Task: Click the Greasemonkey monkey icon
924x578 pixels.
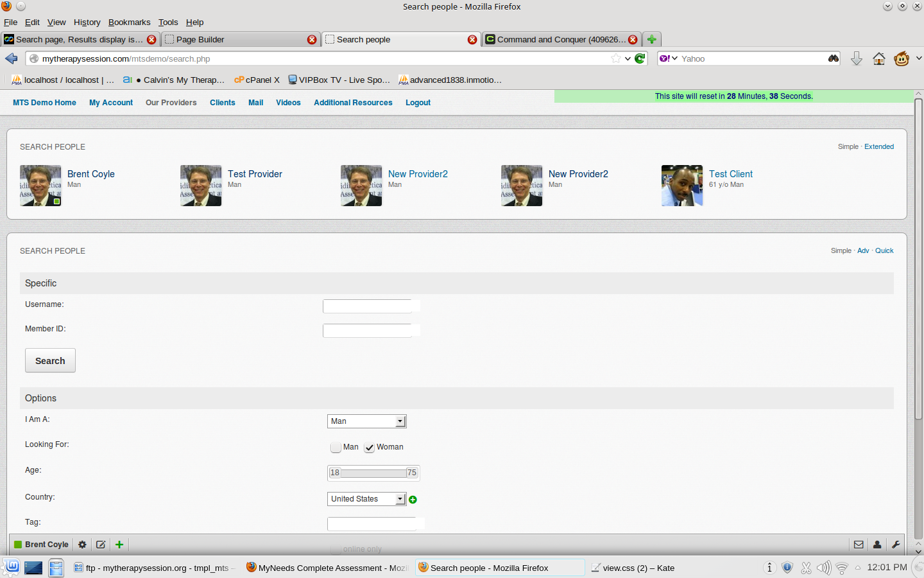Action: click(902, 59)
